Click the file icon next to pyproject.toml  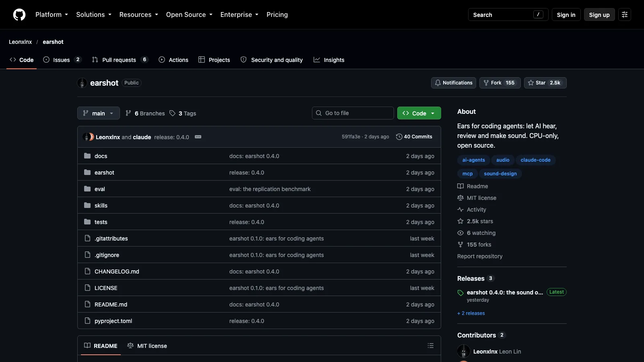click(x=87, y=321)
